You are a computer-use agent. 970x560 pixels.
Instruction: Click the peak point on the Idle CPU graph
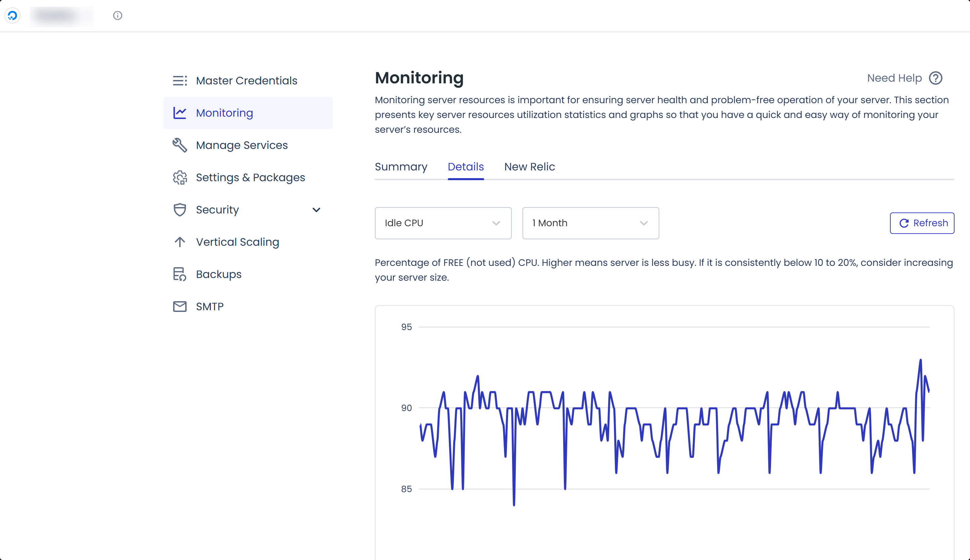tap(920, 360)
